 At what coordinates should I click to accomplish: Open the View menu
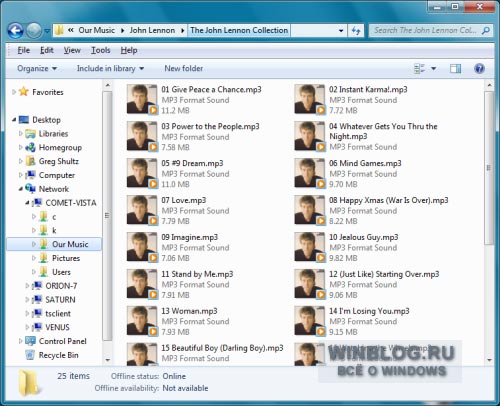point(72,50)
